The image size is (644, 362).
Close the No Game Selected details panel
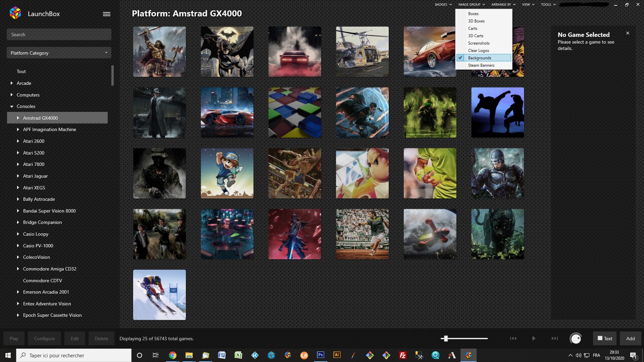(628, 33)
